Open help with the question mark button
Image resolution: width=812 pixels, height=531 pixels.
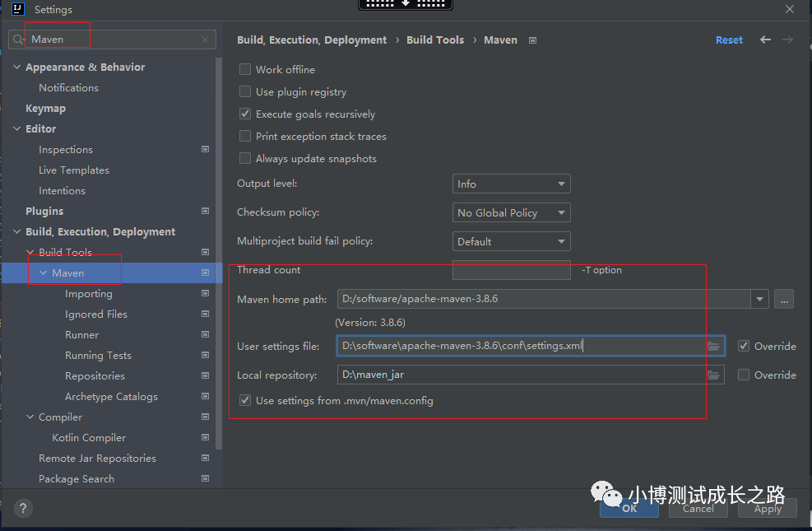point(23,508)
